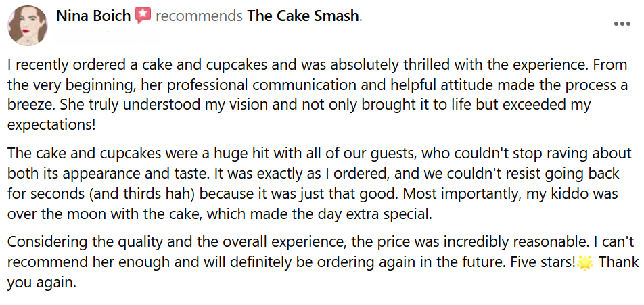Click the paragraph starting I recently ordered

tap(317, 95)
